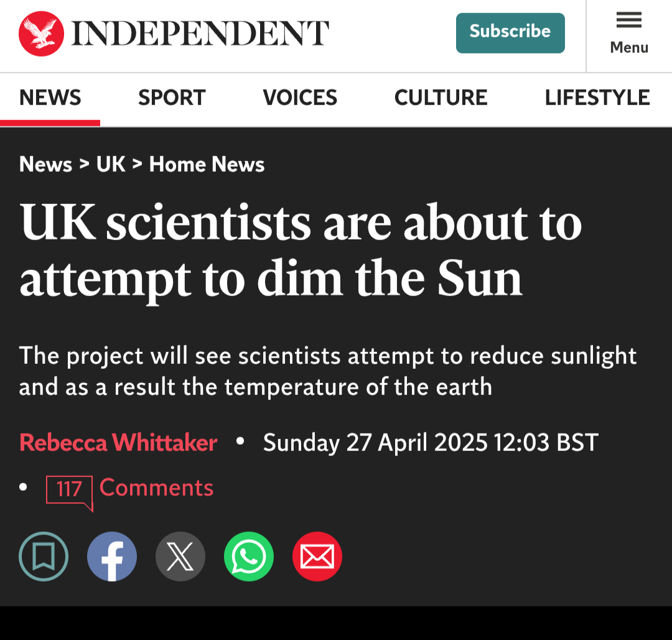The image size is (672, 640).
Task: Bookmark this article with the bookmark icon
Action: [x=44, y=557]
